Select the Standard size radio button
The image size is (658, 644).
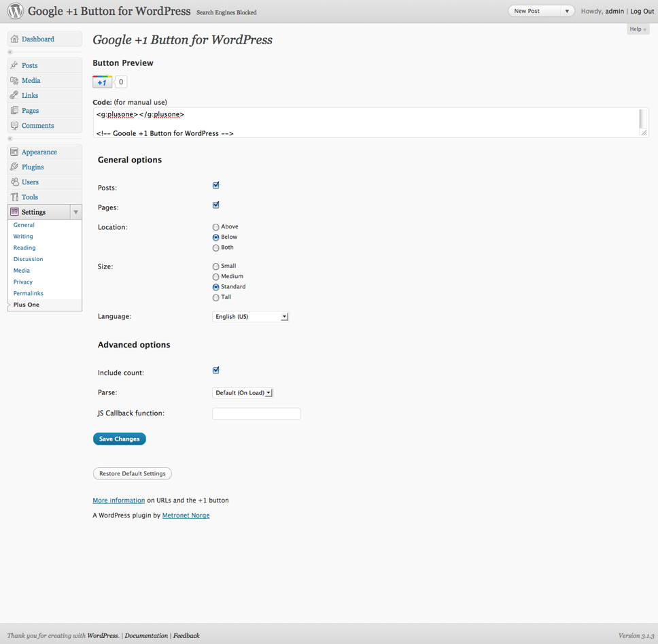click(x=215, y=287)
